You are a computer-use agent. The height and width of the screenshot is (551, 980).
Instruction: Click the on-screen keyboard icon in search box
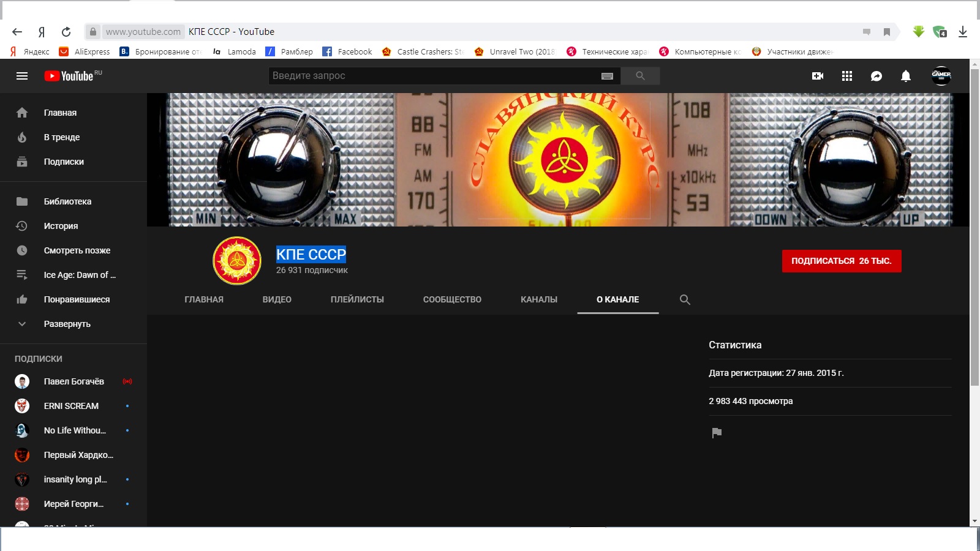(x=607, y=76)
